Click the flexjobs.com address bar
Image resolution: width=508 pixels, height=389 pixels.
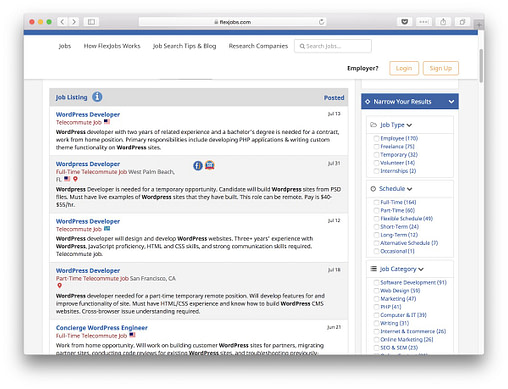233,22
